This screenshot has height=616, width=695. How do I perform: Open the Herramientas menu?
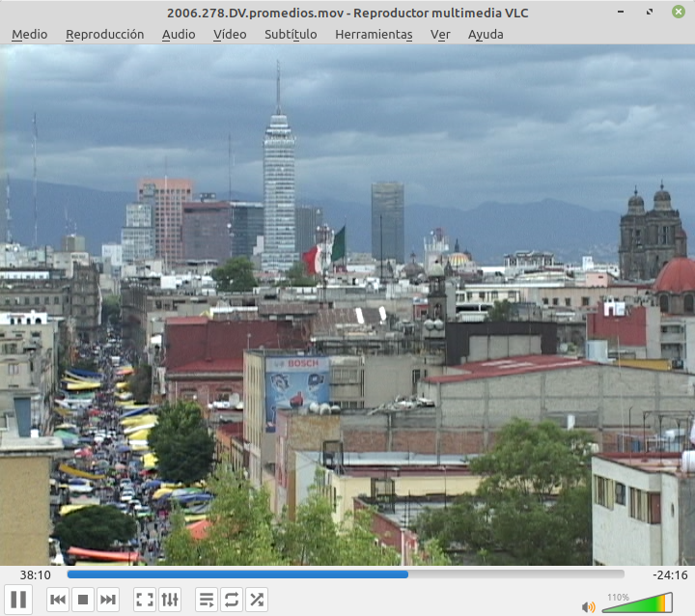(x=374, y=34)
